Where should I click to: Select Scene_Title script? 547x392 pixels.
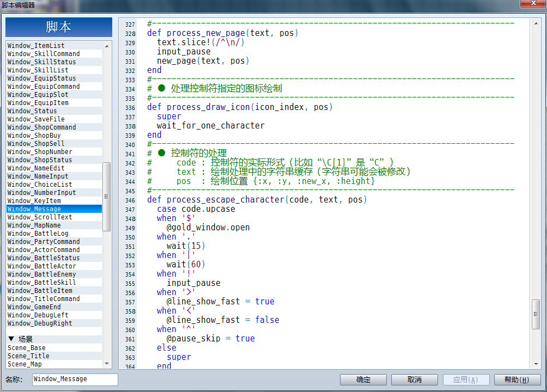(54, 356)
